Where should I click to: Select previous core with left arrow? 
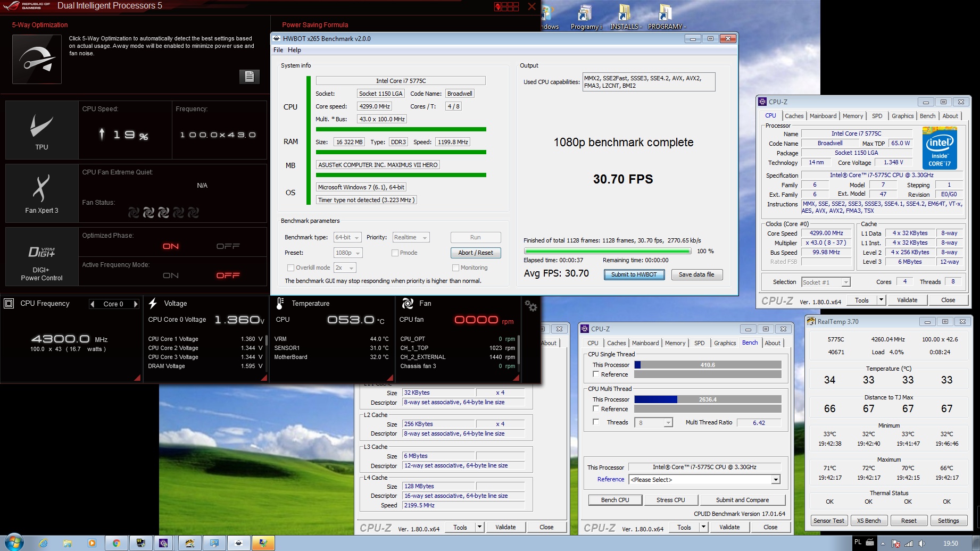pos(93,304)
